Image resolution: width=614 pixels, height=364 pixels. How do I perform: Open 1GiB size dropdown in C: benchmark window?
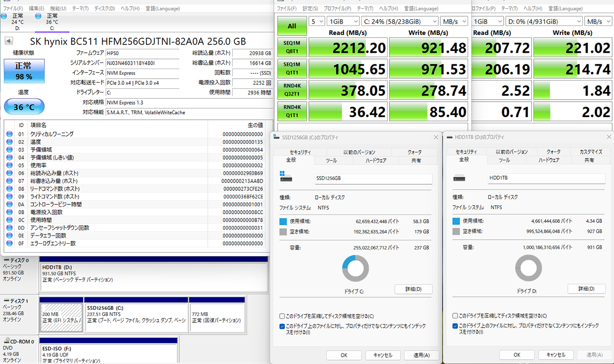pos(343,22)
